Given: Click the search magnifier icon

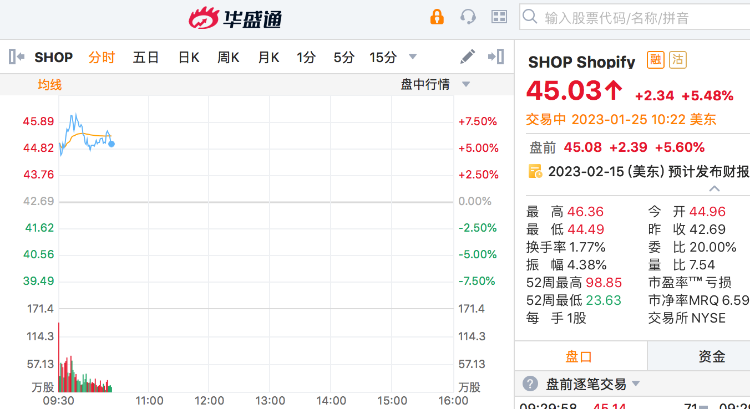Looking at the screenshot, I should (x=530, y=17).
